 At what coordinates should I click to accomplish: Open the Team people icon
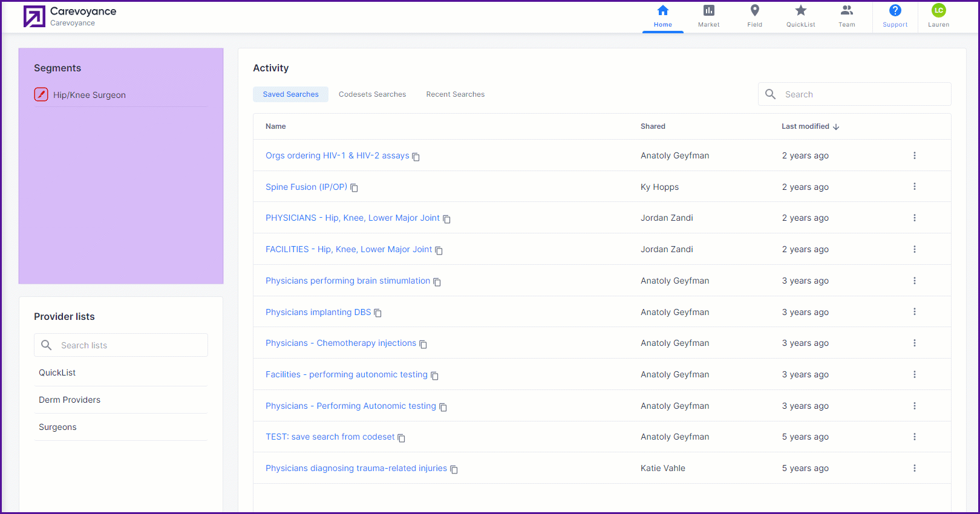[847, 10]
